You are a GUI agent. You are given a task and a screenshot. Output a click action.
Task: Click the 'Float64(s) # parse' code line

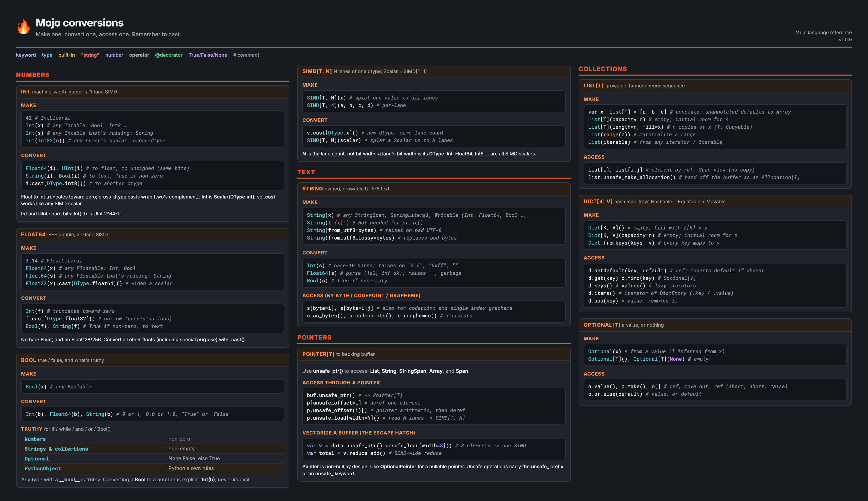[x=384, y=273]
